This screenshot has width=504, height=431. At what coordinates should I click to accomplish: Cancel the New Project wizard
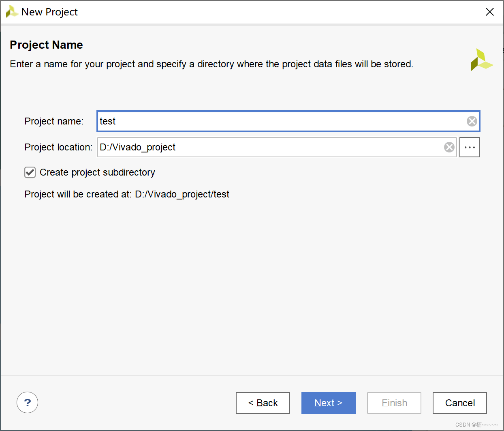[459, 403]
